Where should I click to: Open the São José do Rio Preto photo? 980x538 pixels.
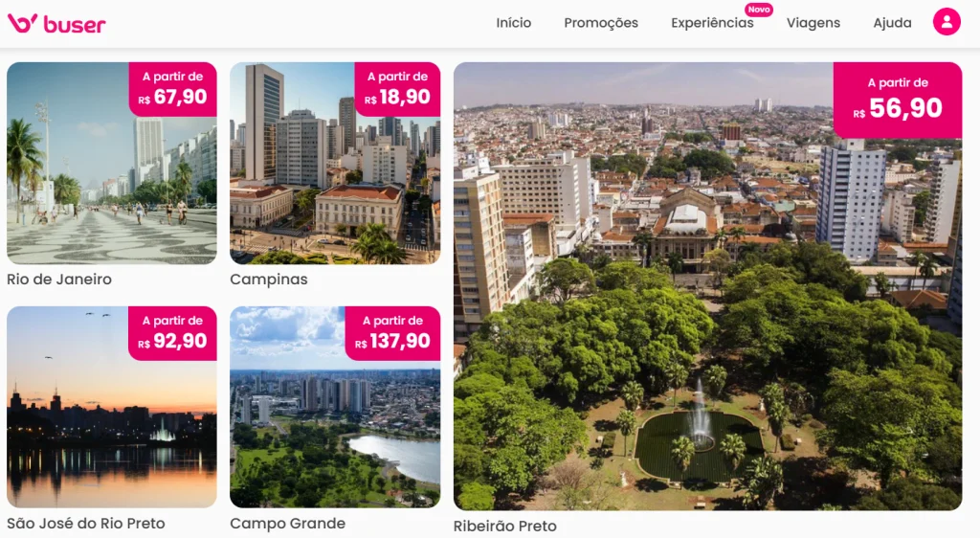(112, 407)
